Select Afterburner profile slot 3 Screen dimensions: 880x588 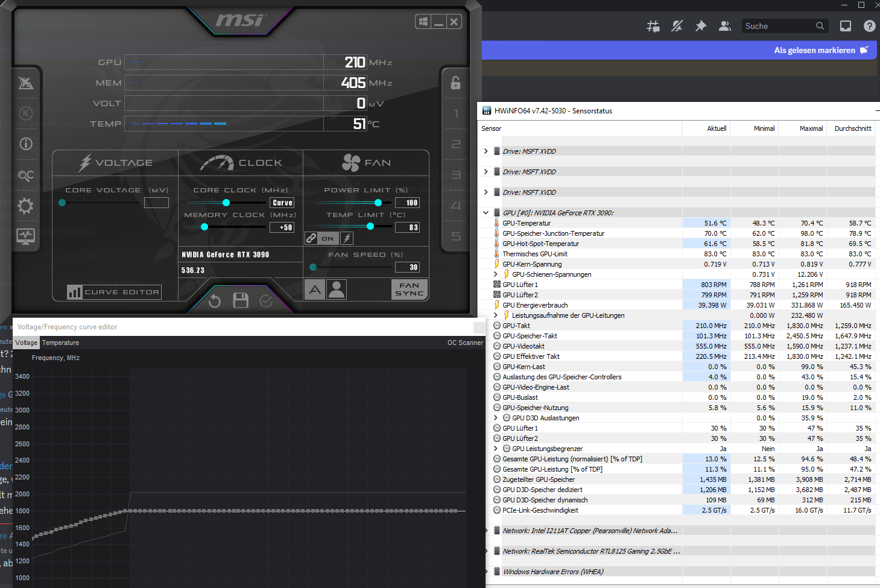coord(455,175)
